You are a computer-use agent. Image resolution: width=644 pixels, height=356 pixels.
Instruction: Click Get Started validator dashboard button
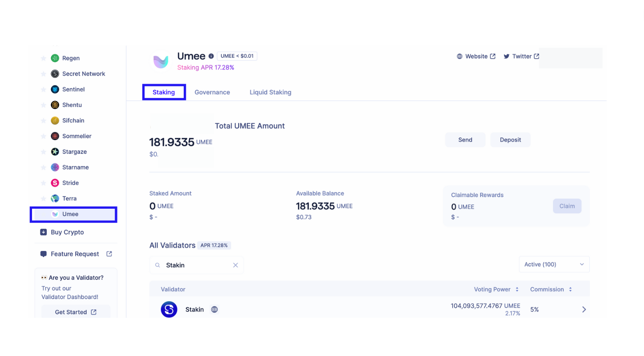pyautogui.click(x=76, y=312)
